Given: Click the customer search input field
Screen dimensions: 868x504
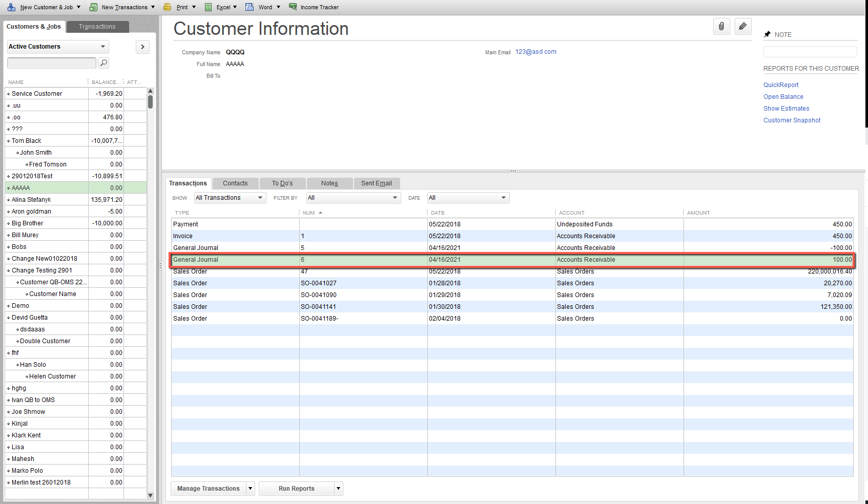Looking at the screenshot, I should 51,63.
